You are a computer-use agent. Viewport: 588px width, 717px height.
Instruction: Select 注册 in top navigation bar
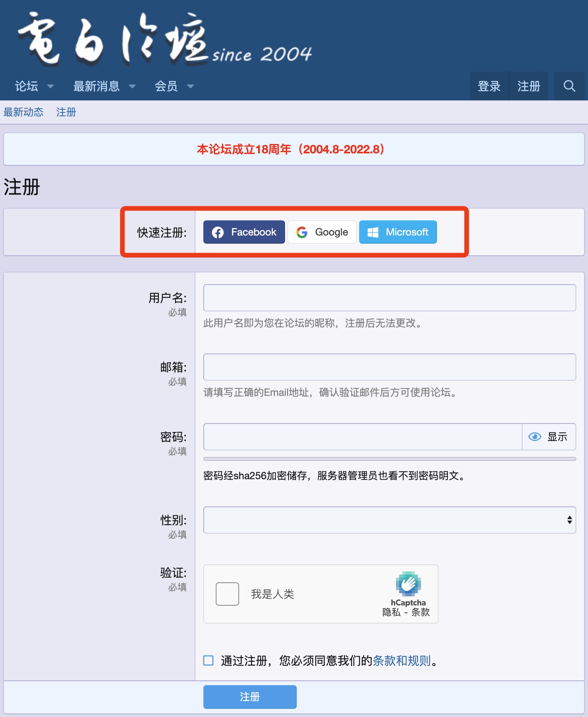tap(528, 86)
